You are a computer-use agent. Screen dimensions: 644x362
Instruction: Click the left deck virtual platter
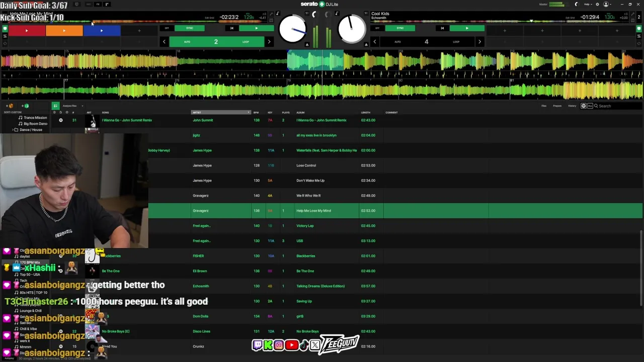(292, 30)
